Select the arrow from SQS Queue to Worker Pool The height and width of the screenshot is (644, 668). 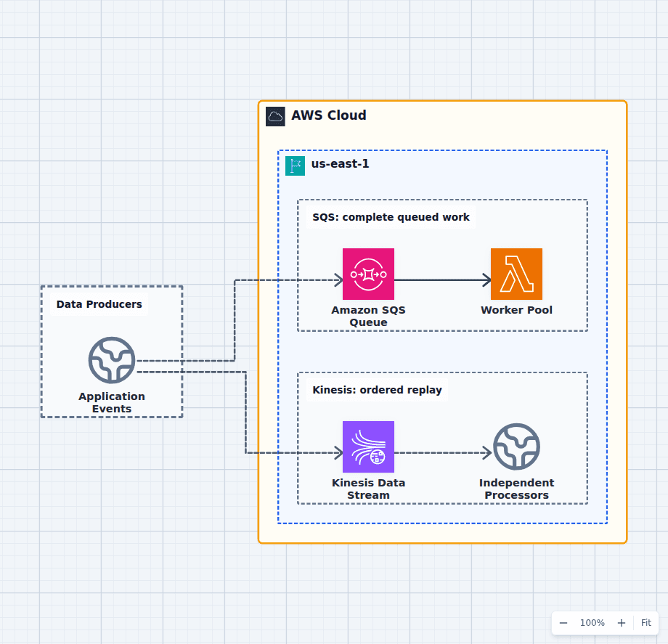(x=442, y=280)
